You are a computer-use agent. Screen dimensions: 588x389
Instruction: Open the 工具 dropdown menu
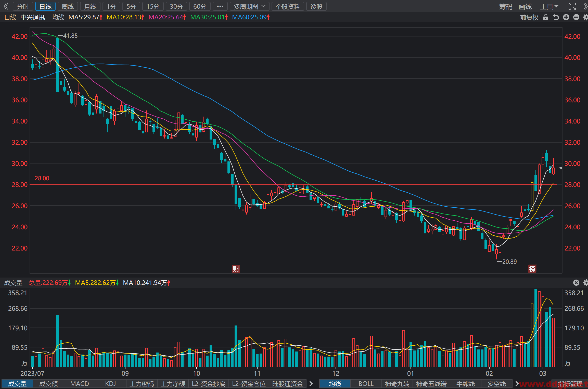(x=549, y=6)
